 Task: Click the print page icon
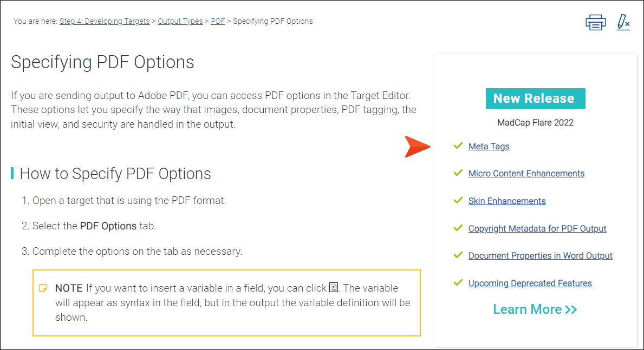click(x=596, y=23)
